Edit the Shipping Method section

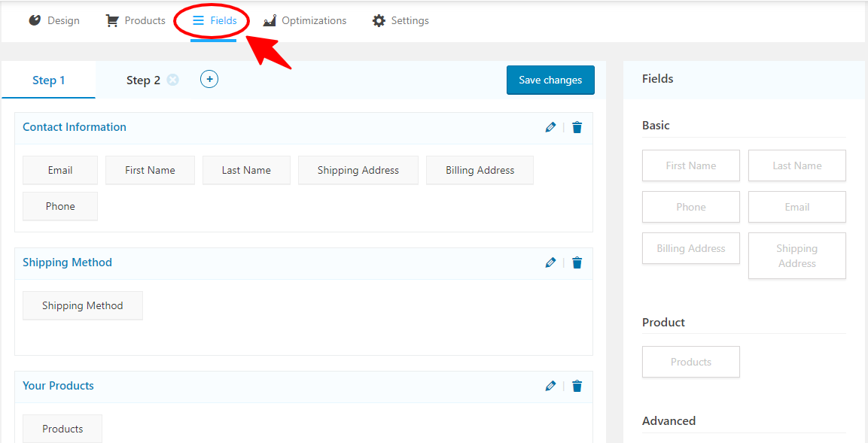click(x=550, y=262)
